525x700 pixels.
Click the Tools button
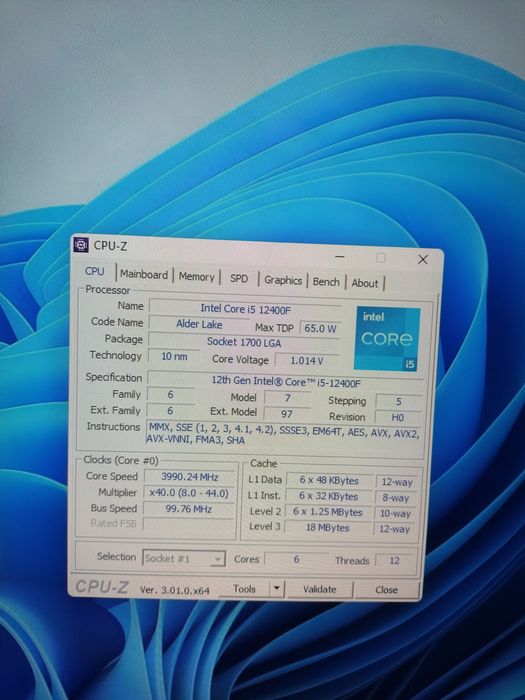click(245, 588)
